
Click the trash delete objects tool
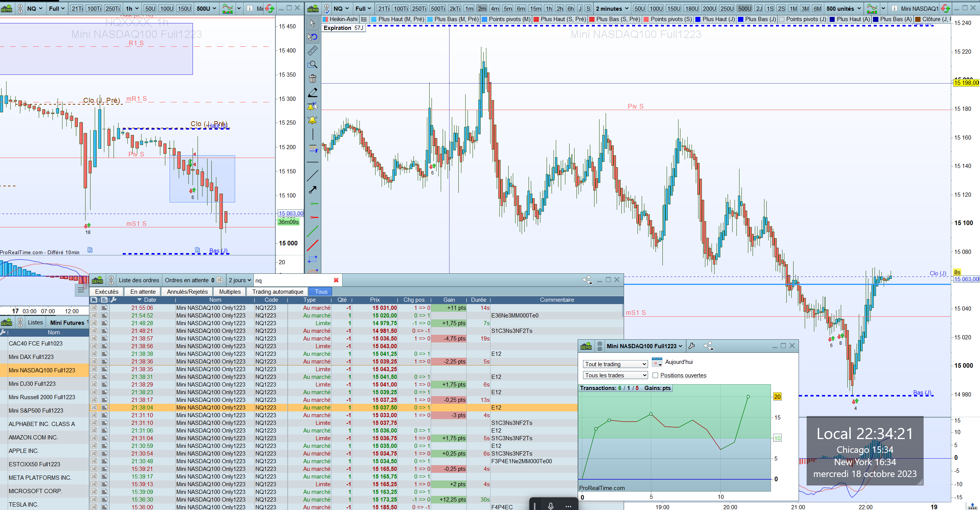coord(313,79)
